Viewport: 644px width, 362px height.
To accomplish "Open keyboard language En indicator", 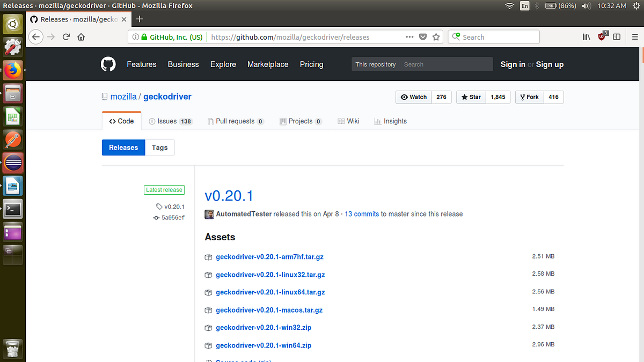I will point(524,6).
